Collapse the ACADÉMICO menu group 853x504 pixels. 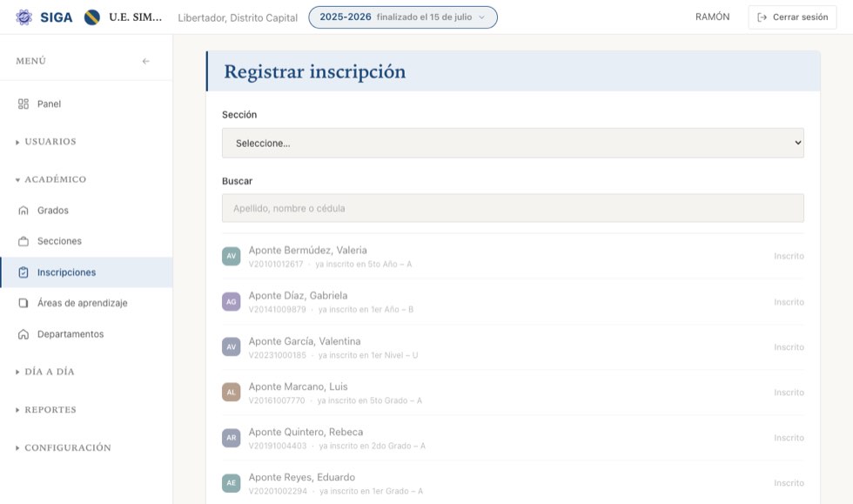[50, 179]
